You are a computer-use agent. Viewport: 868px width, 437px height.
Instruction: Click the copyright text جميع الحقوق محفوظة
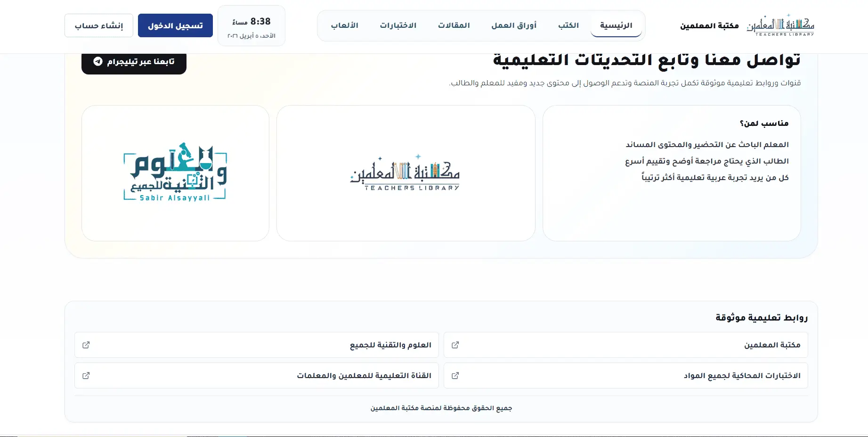[x=441, y=408]
